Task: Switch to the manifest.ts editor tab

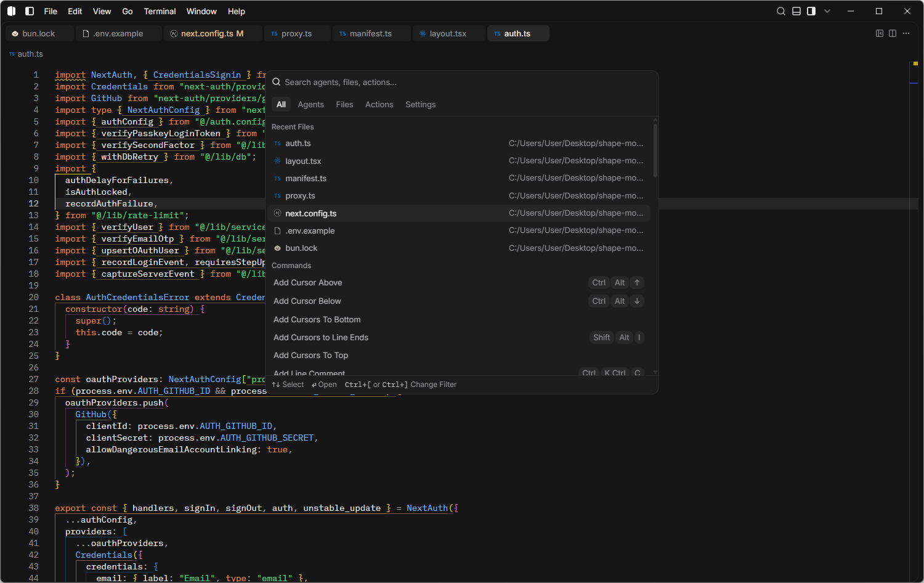Action: pyautogui.click(x=371, y=33)
